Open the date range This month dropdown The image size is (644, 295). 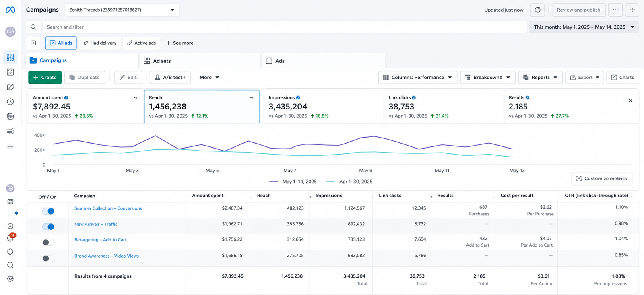pos(584,27)
